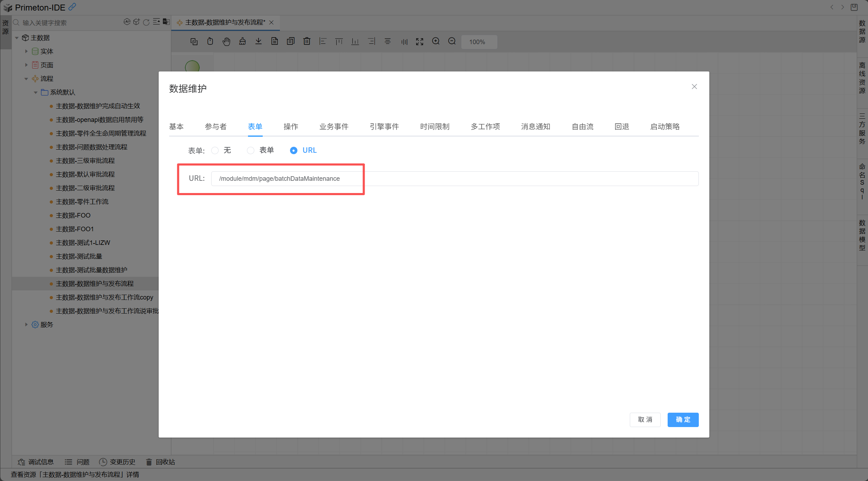The width and height of the screenshot is (868, 481).
Task: Click the fit-to-screen expand icon
Action: 420,42
